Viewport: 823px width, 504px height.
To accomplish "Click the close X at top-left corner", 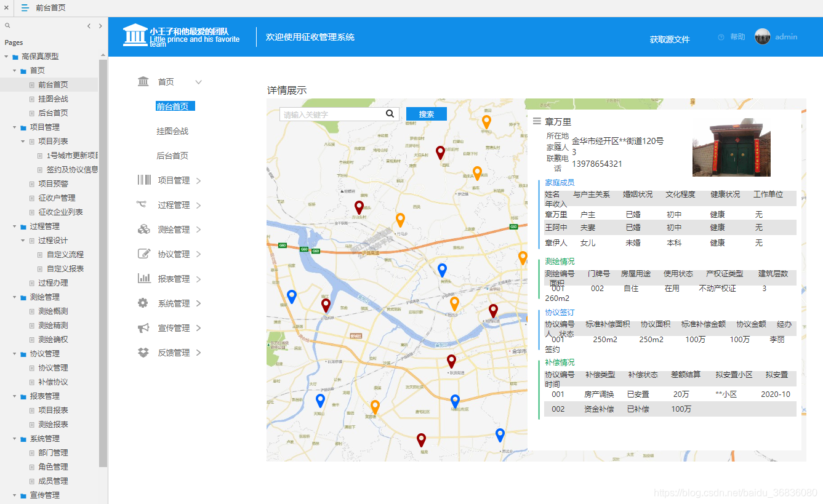I will coord(6,8).
